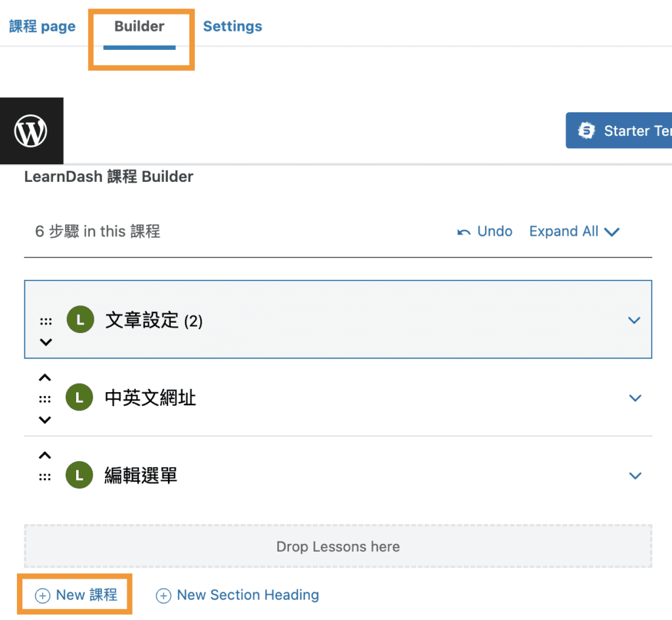Click the green L icon beside 中英文網址

[x=79, y=397]
